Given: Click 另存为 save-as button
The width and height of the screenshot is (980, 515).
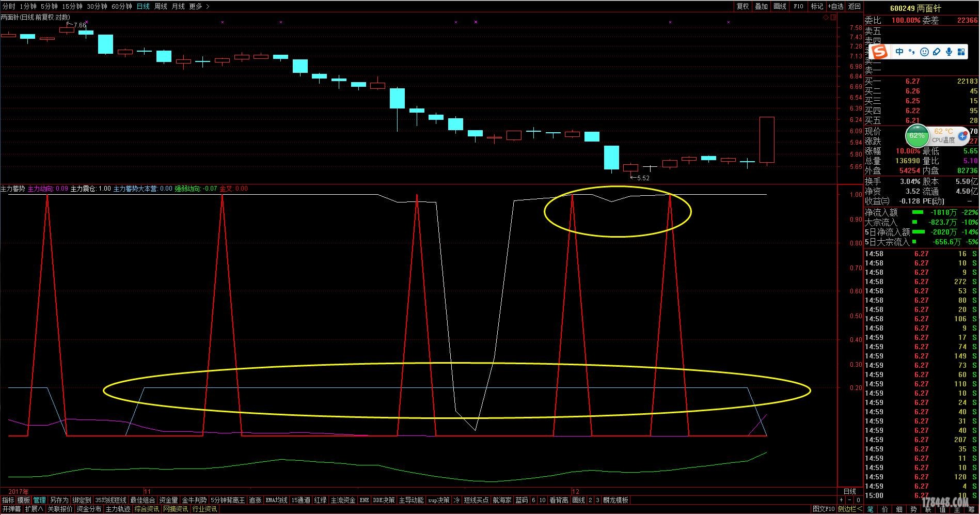Looking at the screenshot, I should coord(59,500).
